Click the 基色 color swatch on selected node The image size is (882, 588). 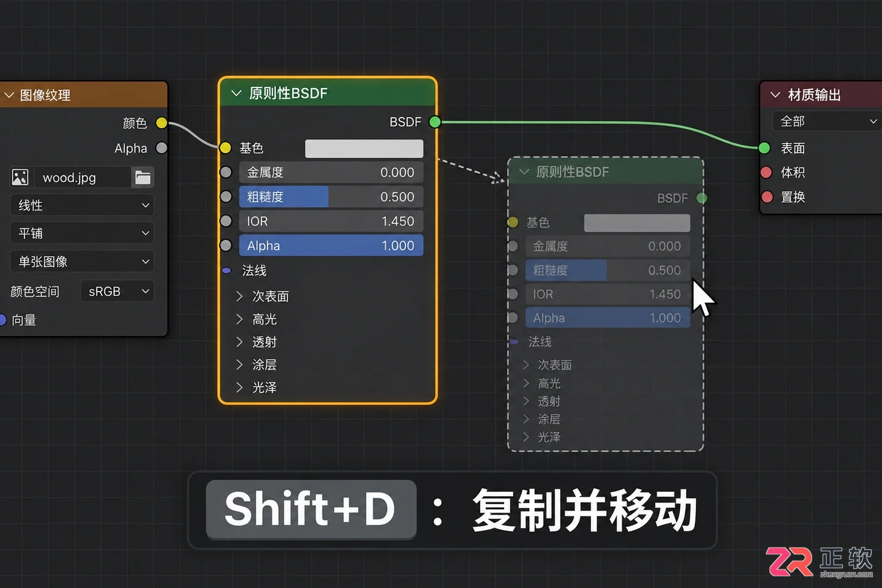pos(364,148)
